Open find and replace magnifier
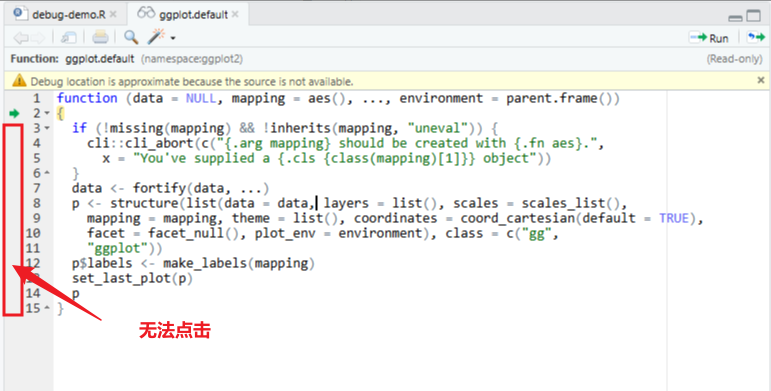The width and height of the screenshot is (771, 391). point(131,37)
